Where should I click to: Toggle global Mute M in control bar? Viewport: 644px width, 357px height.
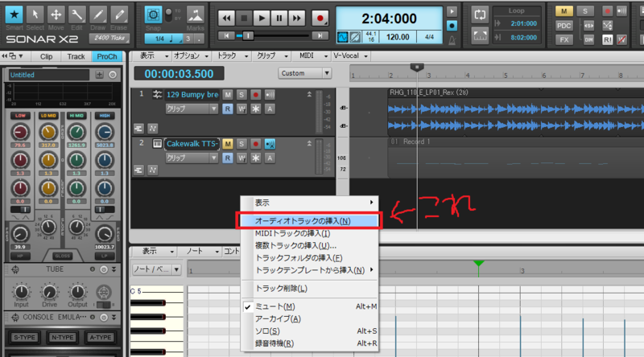pos(564,11)
